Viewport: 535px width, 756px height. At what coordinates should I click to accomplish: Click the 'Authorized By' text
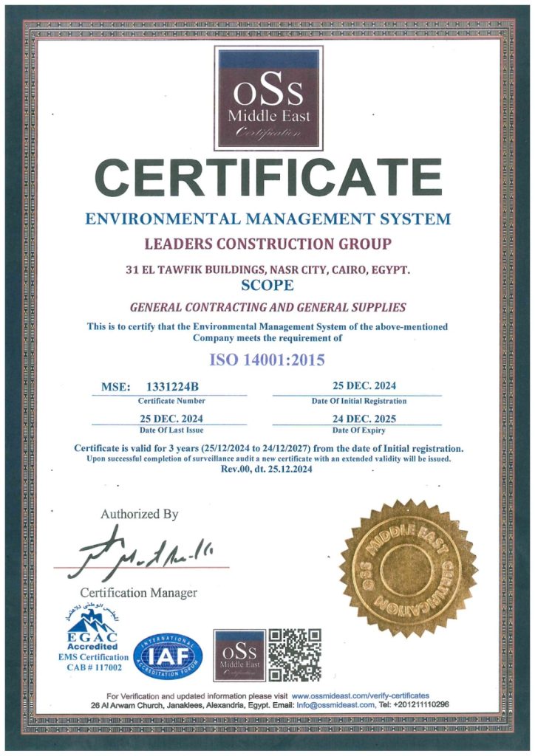click(140, 515)
